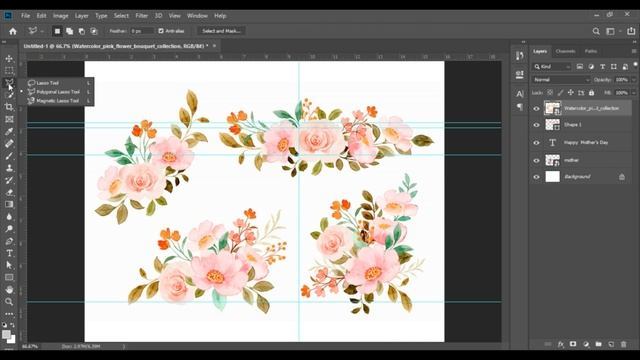Toggle Lock position button

pyautogui.click(x=571, y=93)
